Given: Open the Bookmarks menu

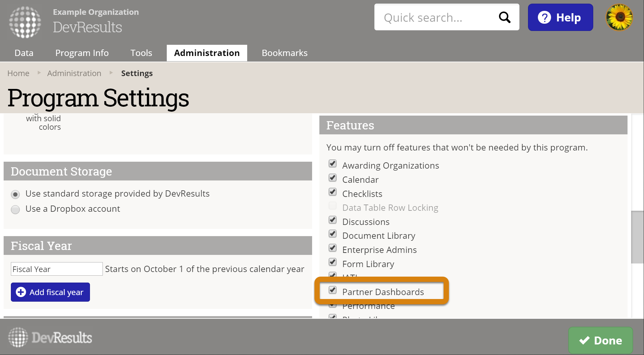Looking at the screenshot, I should point(284,53).
